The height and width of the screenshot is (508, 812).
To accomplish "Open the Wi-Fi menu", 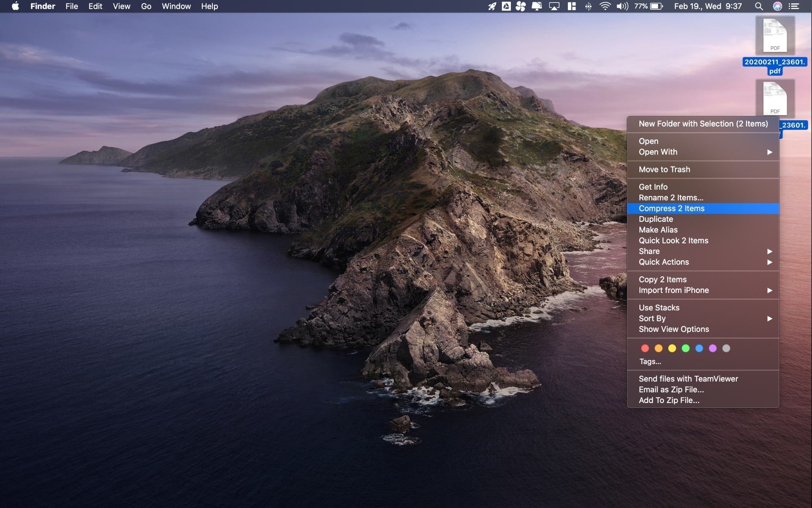I will coord(605,6).
